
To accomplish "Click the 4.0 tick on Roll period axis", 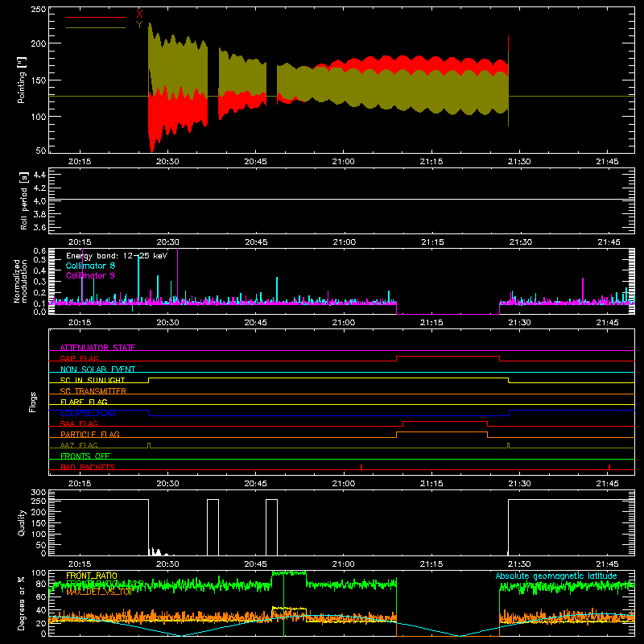I will 39,201.
